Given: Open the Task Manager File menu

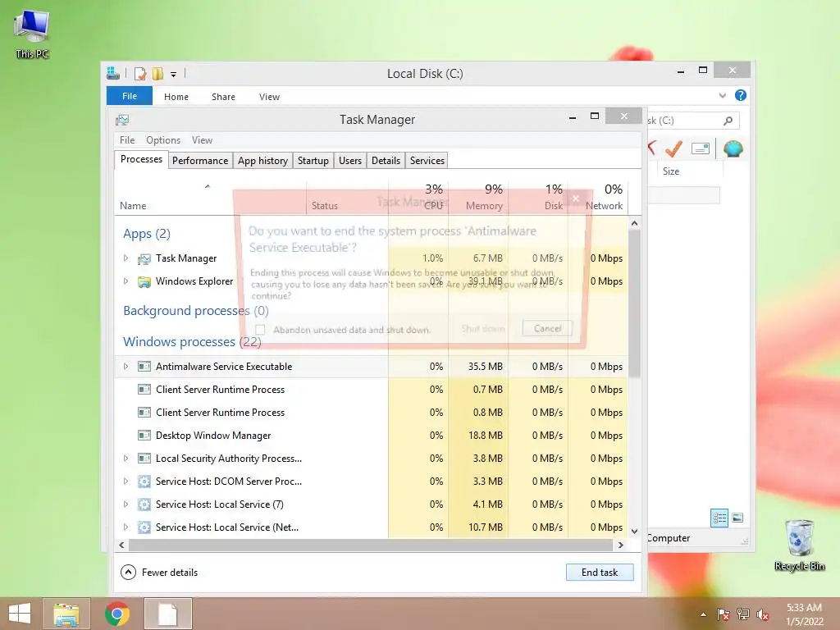Looking at the screenshot, I should click(x=127, y=139).
